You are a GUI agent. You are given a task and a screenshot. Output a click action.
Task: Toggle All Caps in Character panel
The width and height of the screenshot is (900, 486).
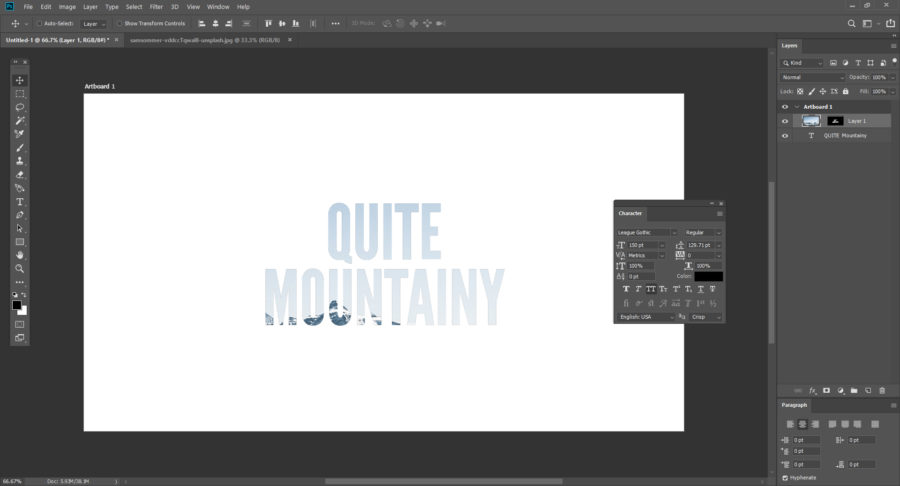click(650, 289)
